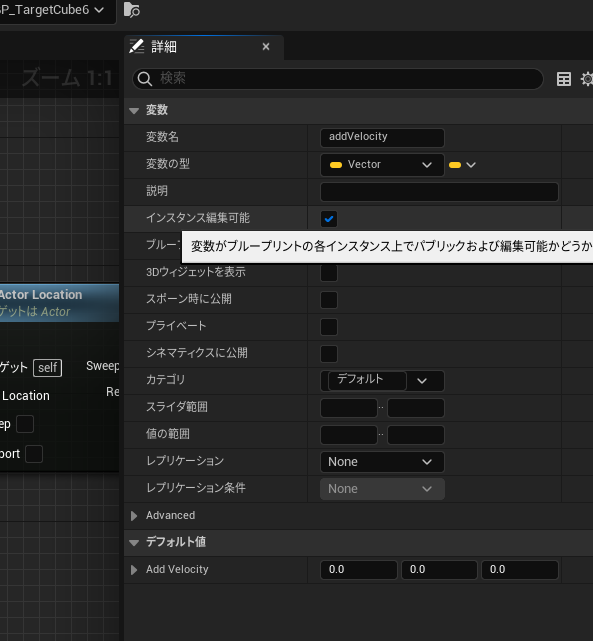The image size is (593, 641).
Task: Click the 説明 description field
Action: tap(439, 192)
